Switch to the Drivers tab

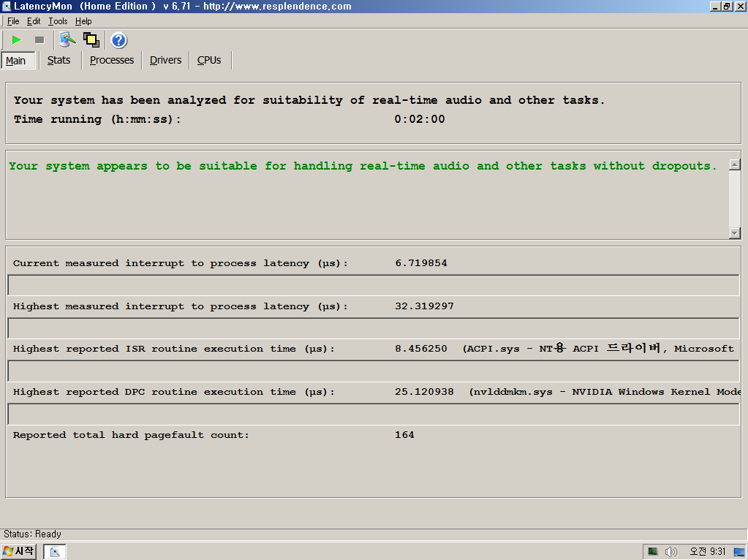(165, 60)
